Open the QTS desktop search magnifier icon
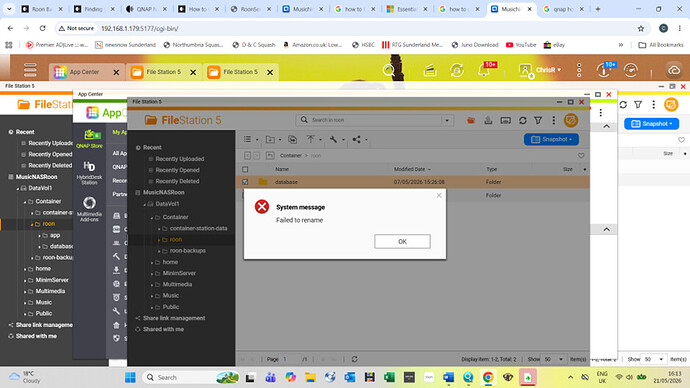The width and height of the screenshot is (690, 388). tap(389, 70)
